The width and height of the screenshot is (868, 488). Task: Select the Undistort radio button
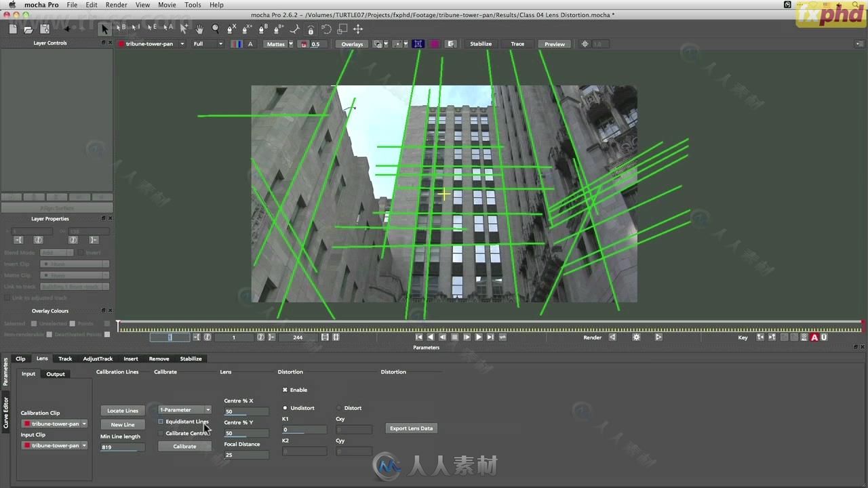click(285, 408)
